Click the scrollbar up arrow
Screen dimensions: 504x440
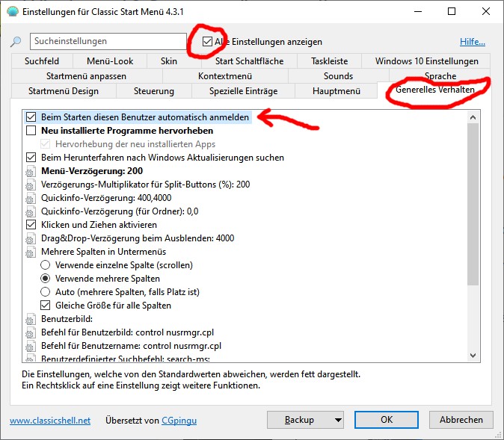(x=473, y=117)
